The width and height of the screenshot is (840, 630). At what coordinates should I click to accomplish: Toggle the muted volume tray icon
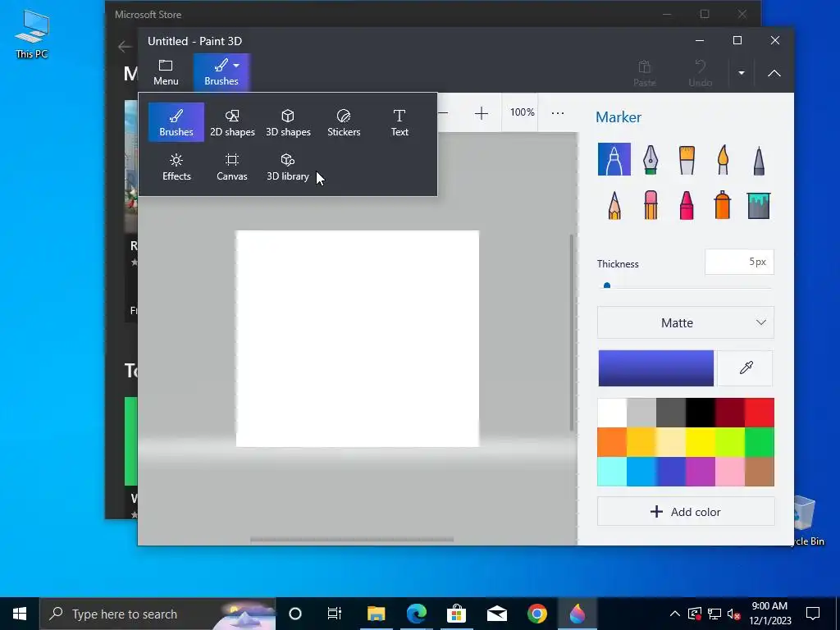pyautogui.click(x=734, y=614)
